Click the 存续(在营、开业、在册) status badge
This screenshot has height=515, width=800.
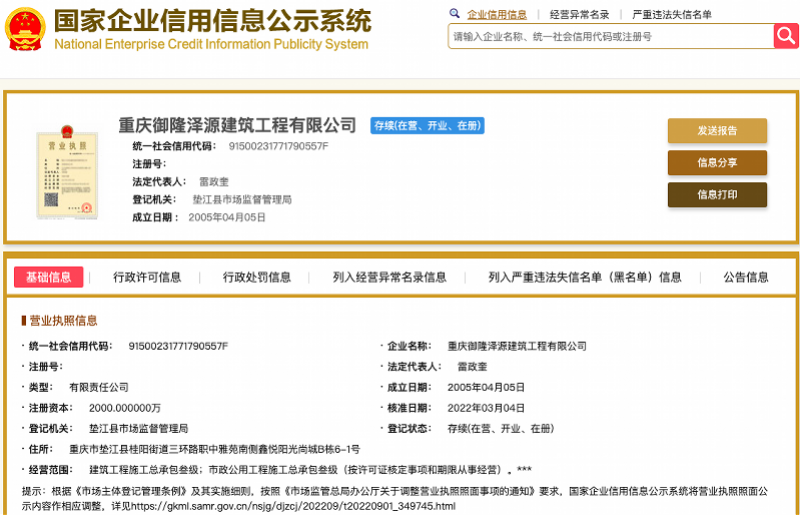tap(427, 126)
